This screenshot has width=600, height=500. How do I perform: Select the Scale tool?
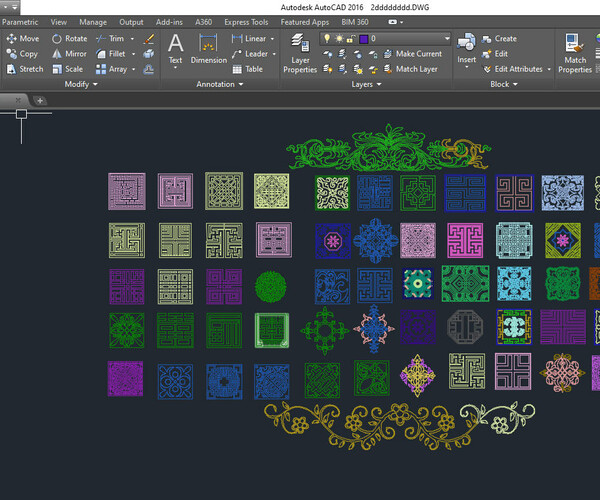pyautogui.click(x=67, y=69)
